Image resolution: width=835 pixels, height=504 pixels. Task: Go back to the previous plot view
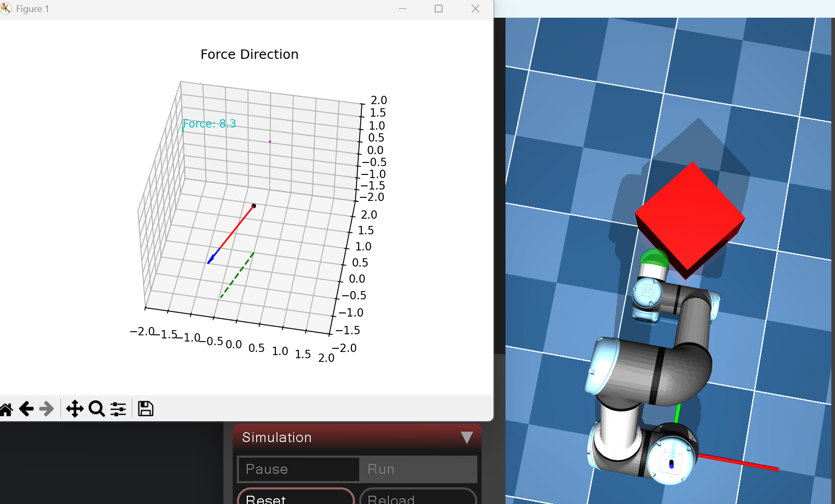pos(27,409)
